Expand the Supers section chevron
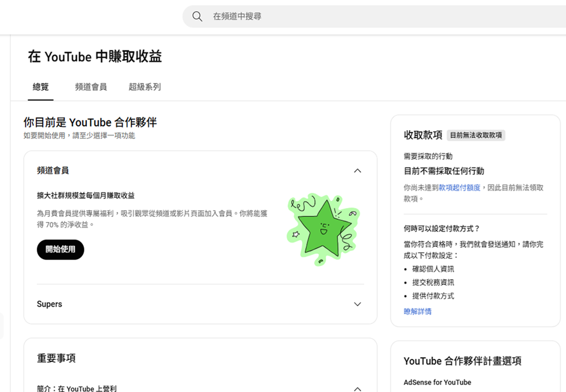The image size is (566, 392). coord(358,305)
